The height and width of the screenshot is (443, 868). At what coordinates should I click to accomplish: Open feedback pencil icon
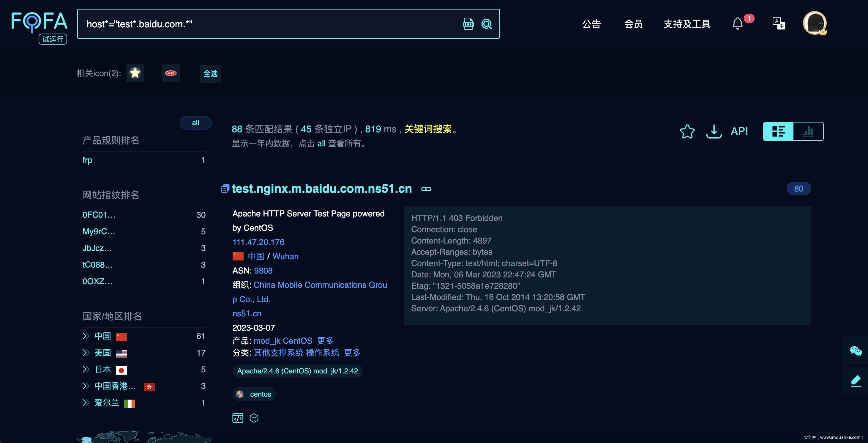coord(856,381)
